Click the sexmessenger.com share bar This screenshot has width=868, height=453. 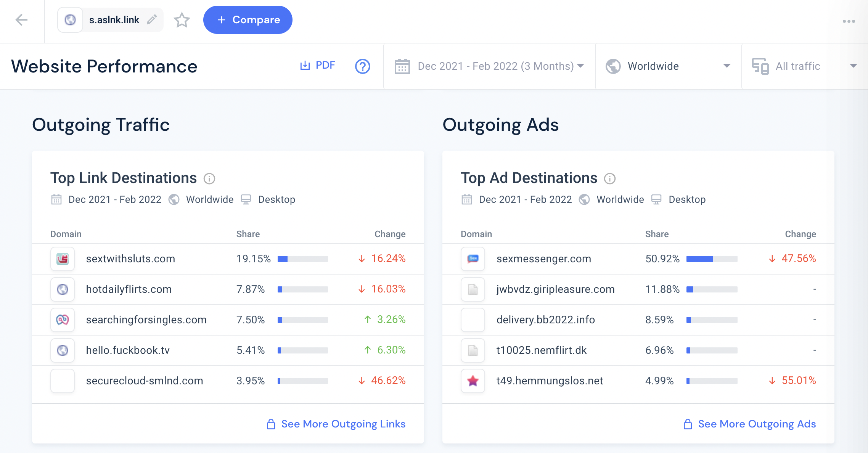(x=712, y=259)
